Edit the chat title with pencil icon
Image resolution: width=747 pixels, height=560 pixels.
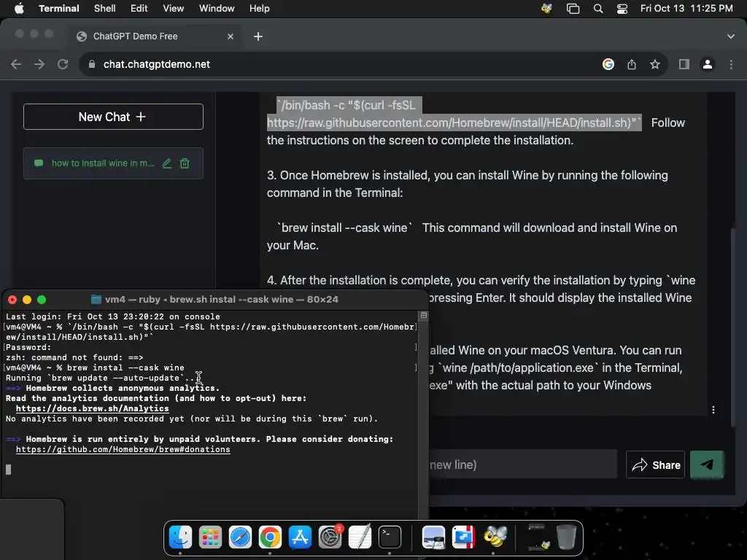point(167,163)
